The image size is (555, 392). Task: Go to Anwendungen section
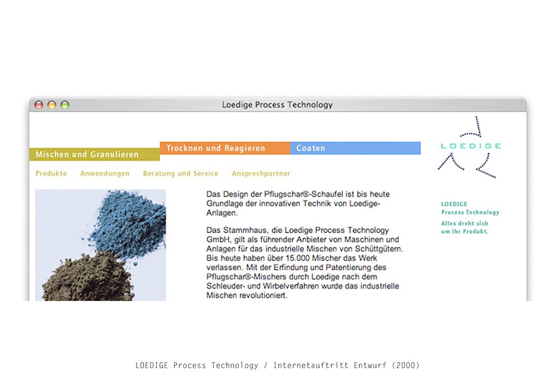point(105,174)
